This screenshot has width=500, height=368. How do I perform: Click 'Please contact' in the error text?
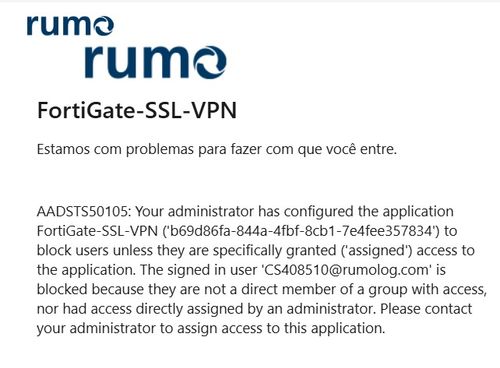tap(426, 309)
